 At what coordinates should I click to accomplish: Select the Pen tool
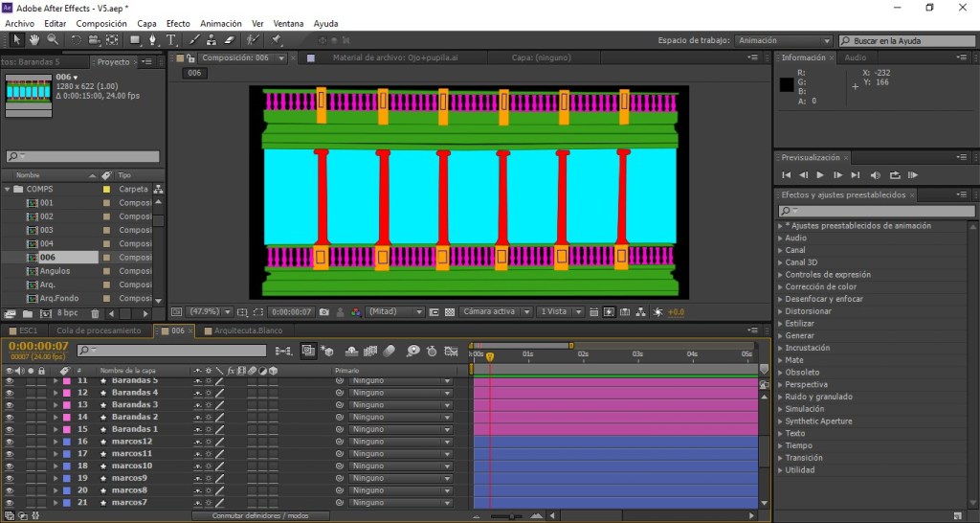pos(154,40)
